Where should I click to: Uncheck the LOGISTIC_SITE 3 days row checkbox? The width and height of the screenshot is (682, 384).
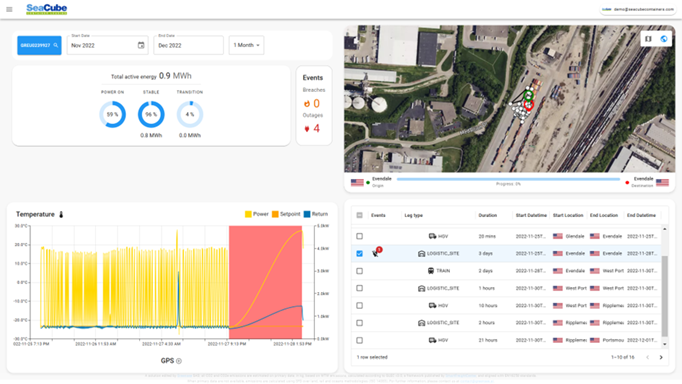(x=359, y=254)
